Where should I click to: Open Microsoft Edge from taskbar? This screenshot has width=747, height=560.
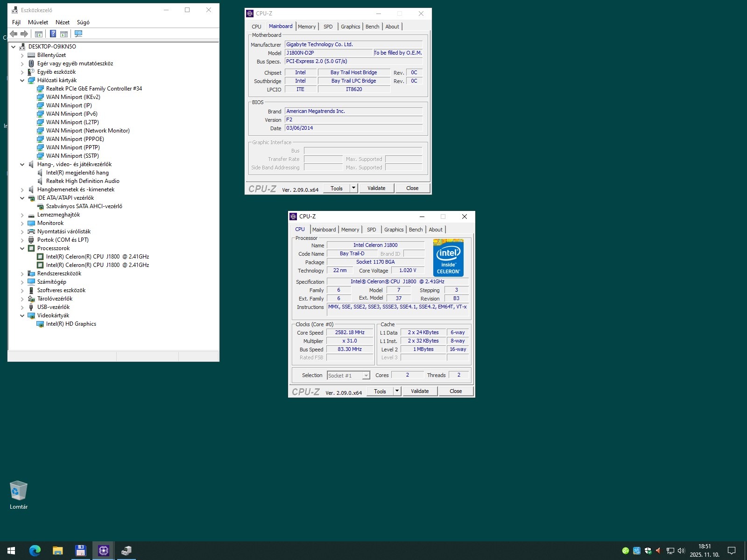pyautogui.click(x=35, y=551)
